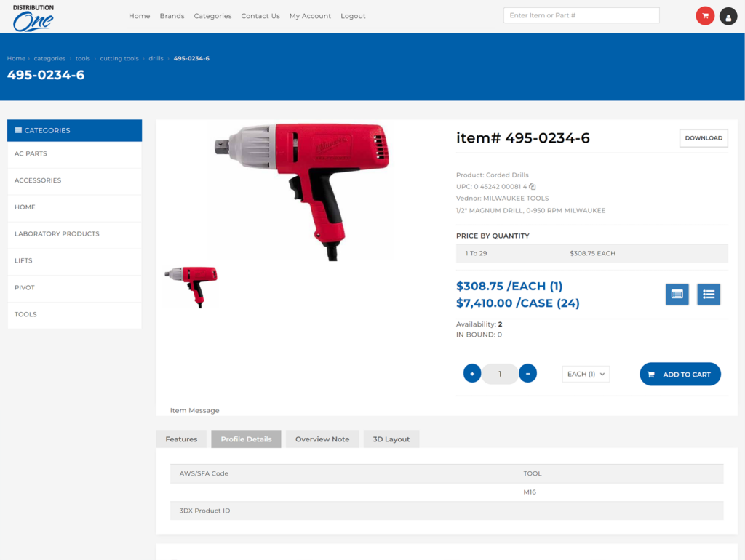Select TOOLS in the categories sidebar
This screenshot has width=745, height=560.
75,314
